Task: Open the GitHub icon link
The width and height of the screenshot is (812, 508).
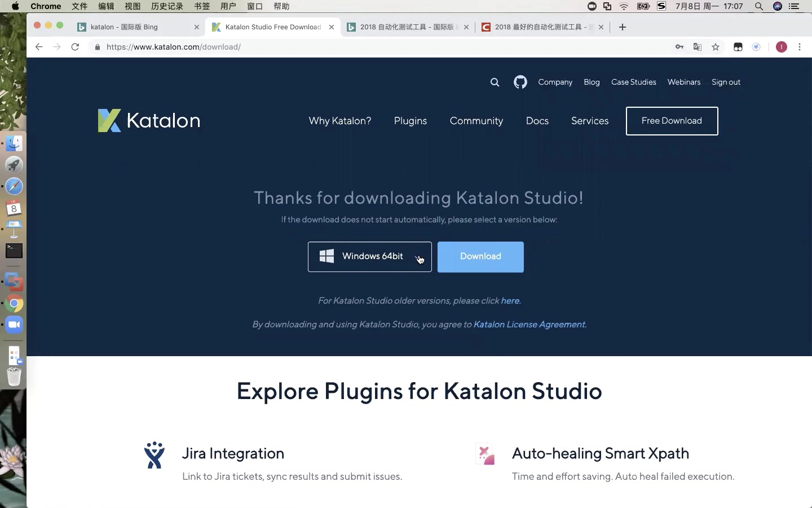Action: (520, 82)
